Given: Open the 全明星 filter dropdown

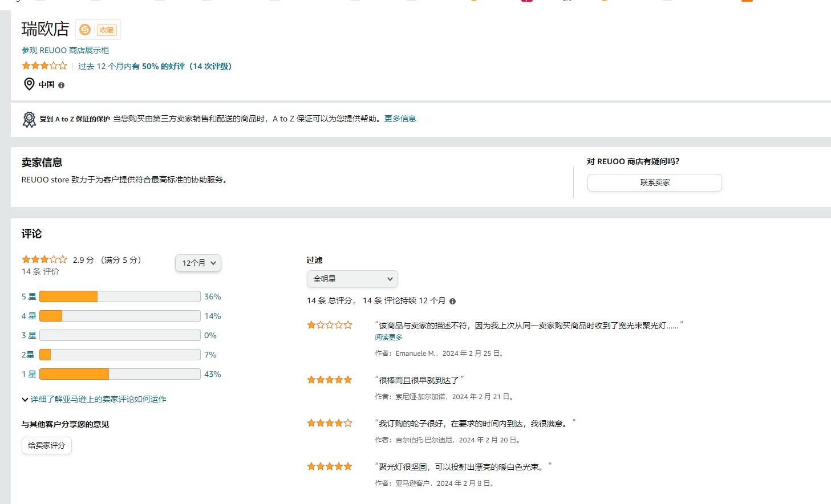Looking at the screenshot, I should pyautogui.click(x=352, y=279).
